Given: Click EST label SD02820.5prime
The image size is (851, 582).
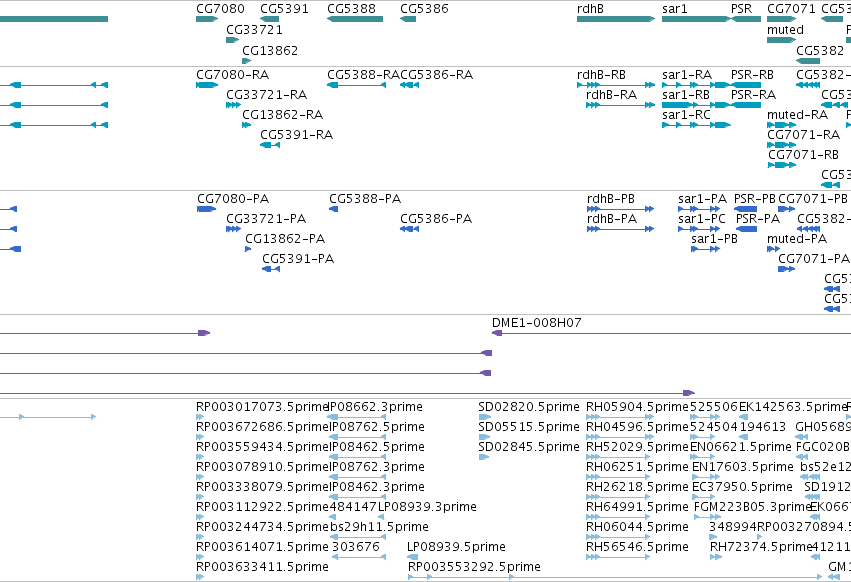Looking at the screenshot, I should (529, 407).
